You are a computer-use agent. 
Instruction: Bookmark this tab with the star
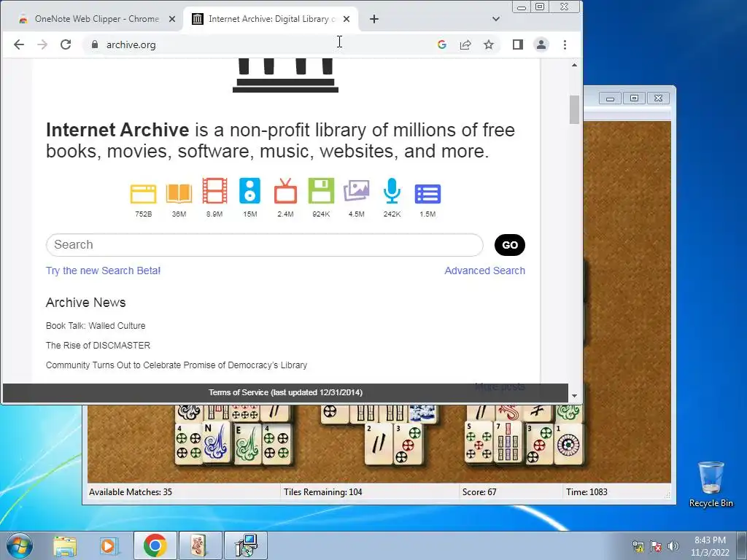[488, 44]
